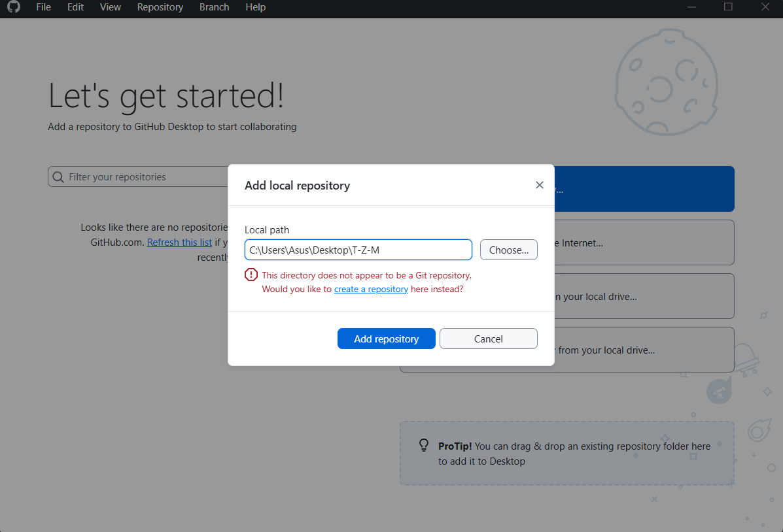Open the Branch menu
This screenshot has height=532, width=783.
214,7
